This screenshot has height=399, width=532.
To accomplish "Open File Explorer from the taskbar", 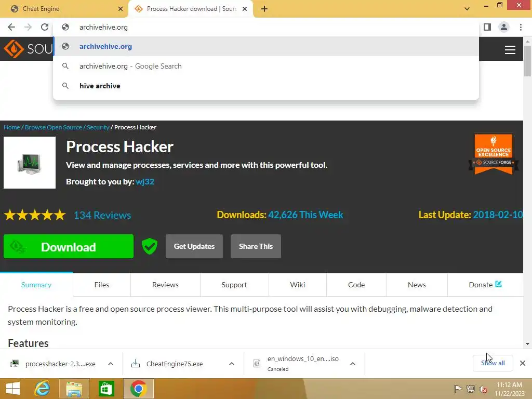I will [x=74, y=389].
